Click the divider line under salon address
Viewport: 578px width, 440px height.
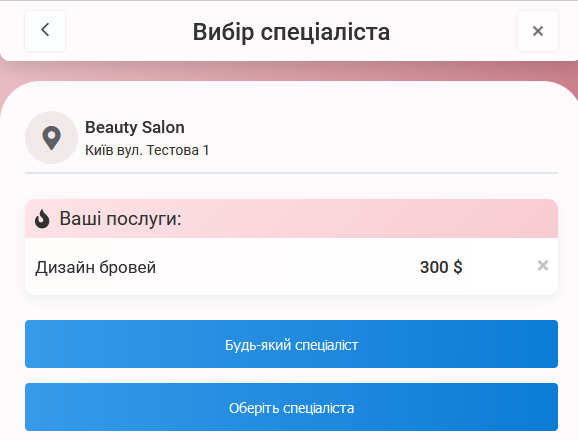pos(291,172)
